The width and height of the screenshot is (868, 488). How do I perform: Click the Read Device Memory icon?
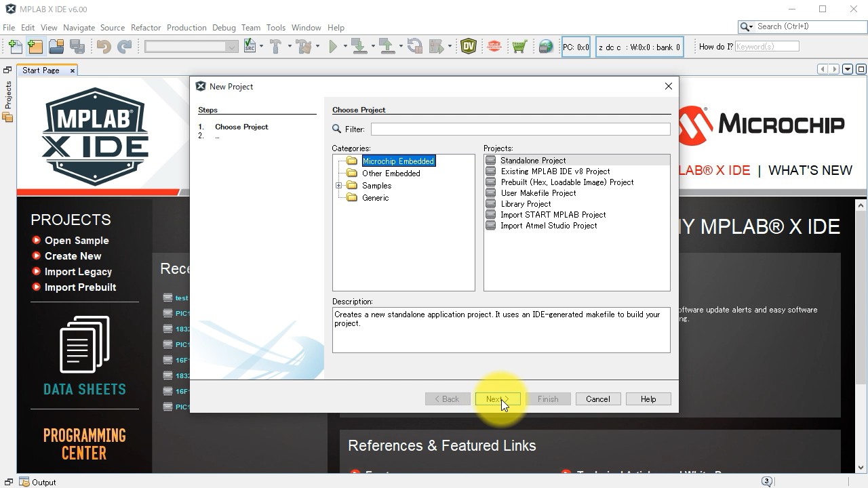(387, 46)
